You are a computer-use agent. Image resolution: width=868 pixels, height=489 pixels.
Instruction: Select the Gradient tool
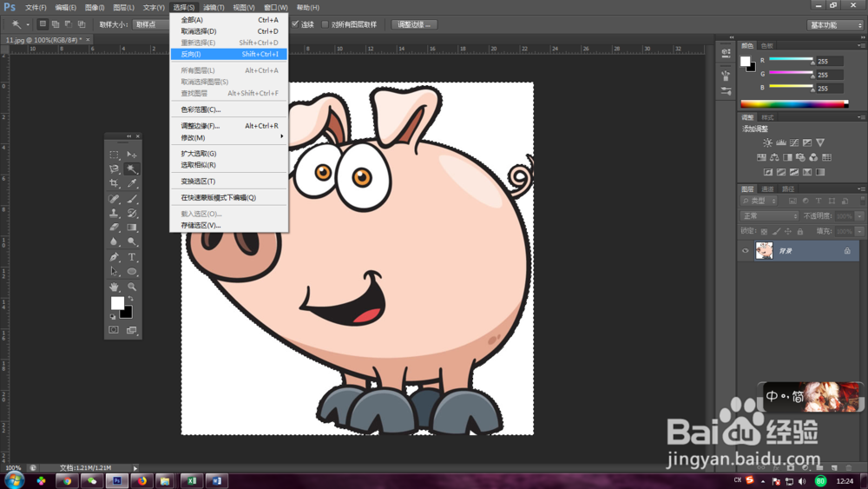coord(132,227)
